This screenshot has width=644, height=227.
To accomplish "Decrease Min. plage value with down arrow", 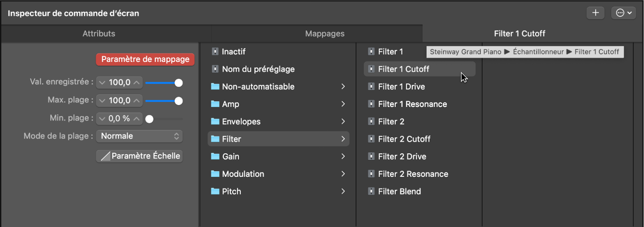I will point(102,119).
